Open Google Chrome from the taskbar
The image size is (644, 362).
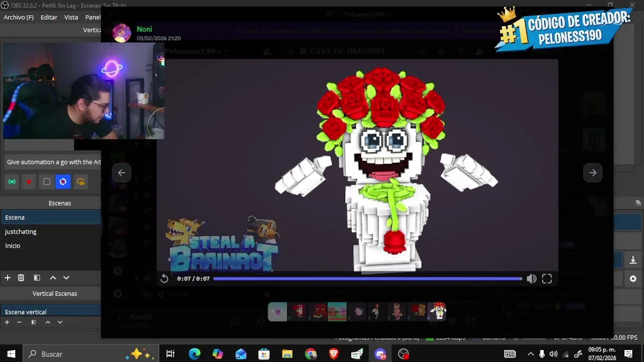point(310,354)
